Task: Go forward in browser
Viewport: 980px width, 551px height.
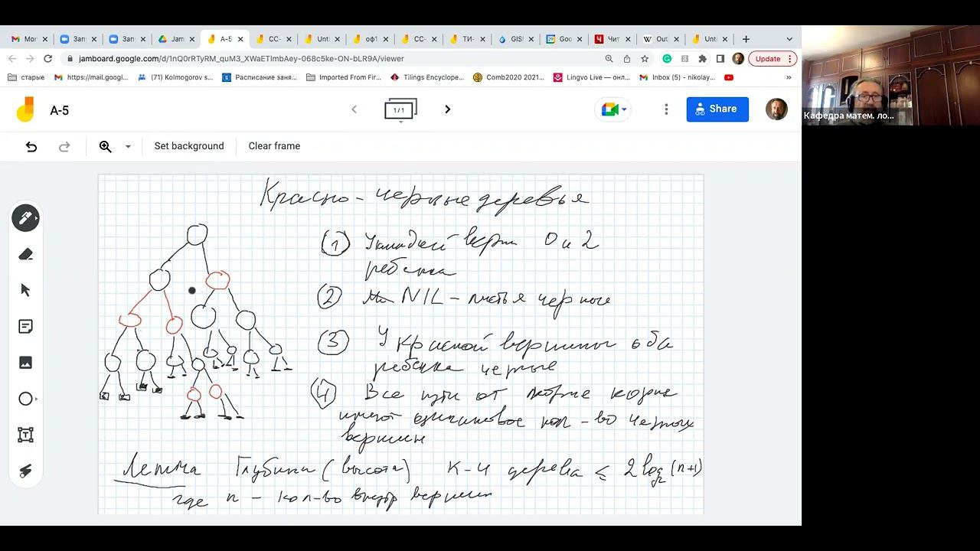Action: [30, 58]
